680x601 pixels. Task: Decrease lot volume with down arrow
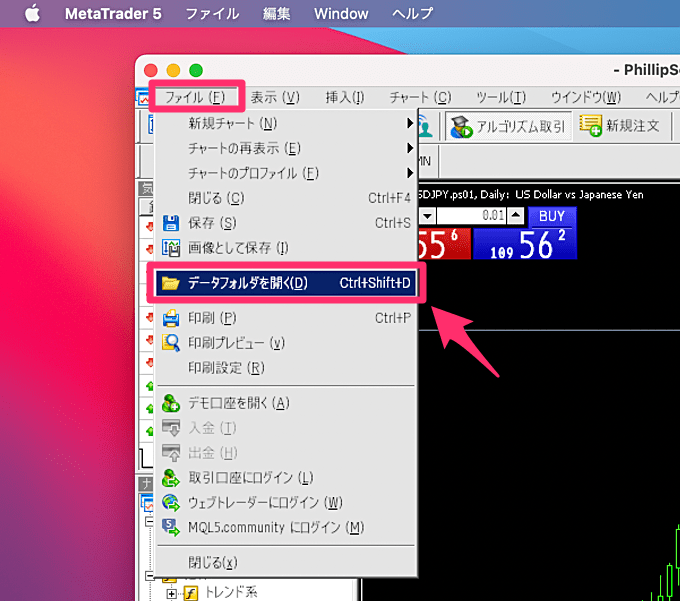(x=428, y=216)
